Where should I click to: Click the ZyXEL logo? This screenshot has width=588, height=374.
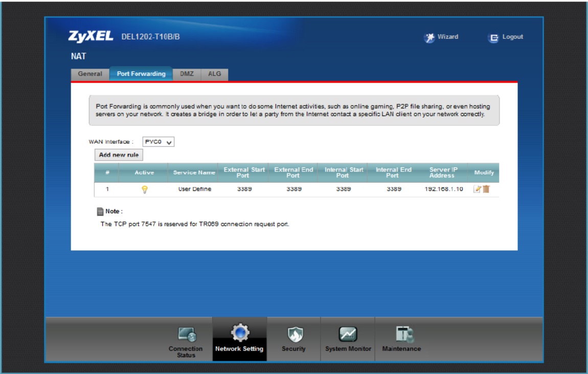point(91,37)
